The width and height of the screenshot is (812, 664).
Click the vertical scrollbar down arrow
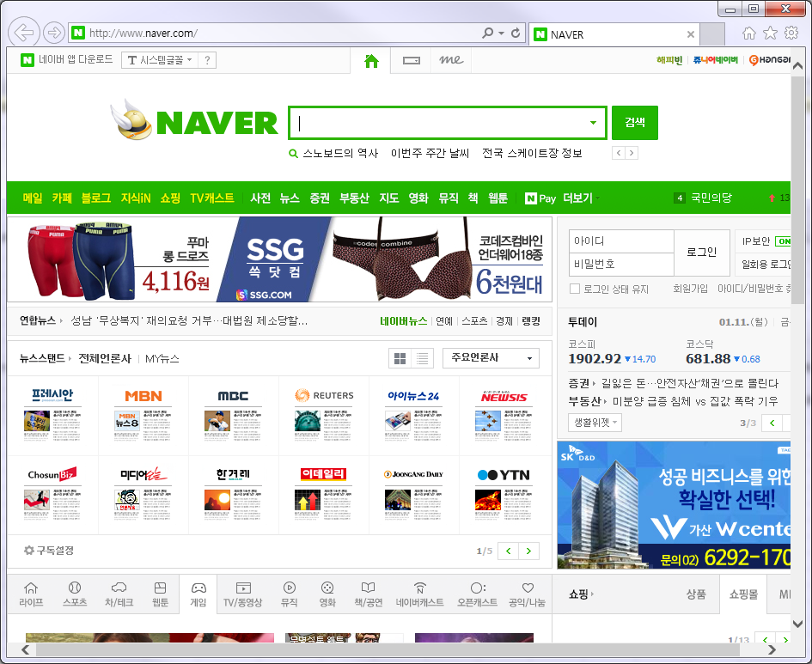coord(797,624)
